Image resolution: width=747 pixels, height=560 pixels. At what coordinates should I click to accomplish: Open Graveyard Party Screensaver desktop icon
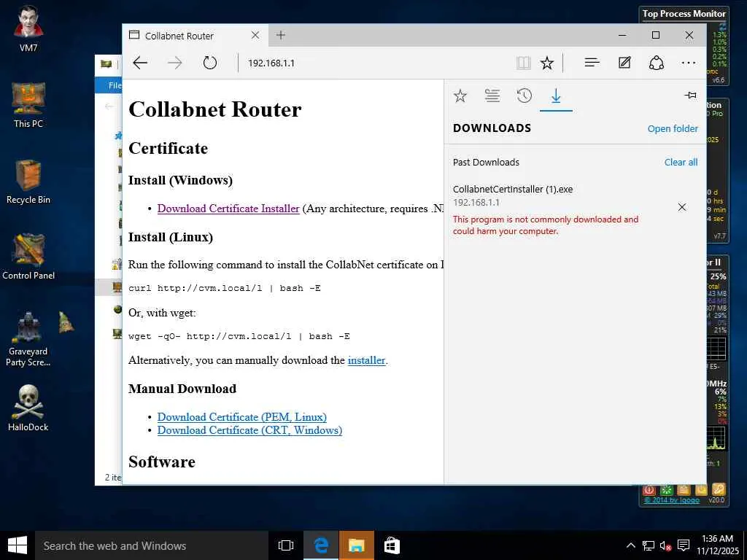click(x=28, y=339)
